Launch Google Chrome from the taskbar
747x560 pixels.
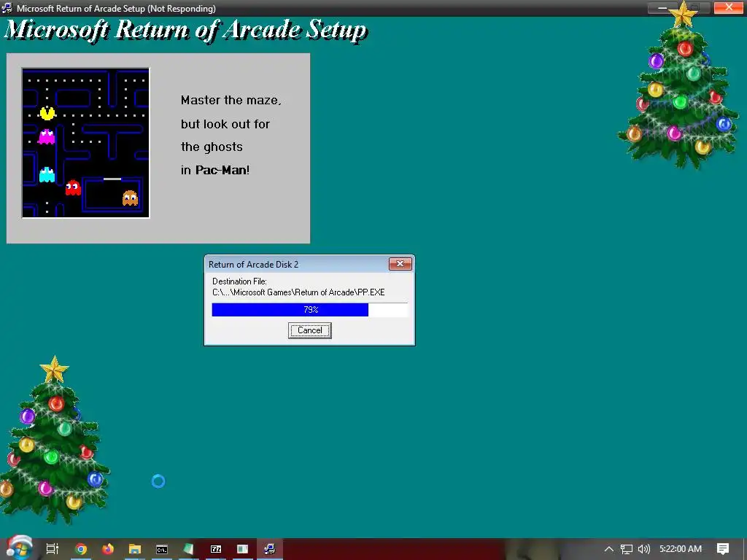tap(81, 549)
